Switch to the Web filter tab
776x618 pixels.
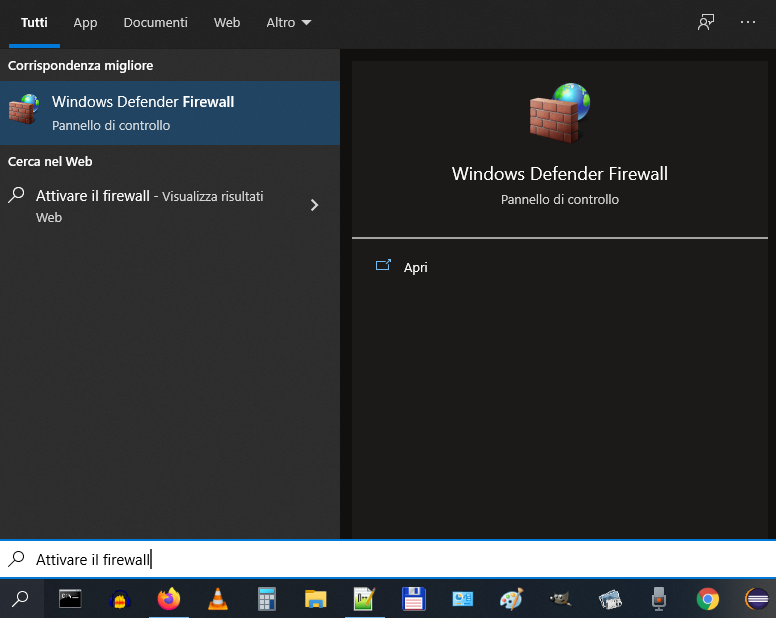click(x=227, y=23)
